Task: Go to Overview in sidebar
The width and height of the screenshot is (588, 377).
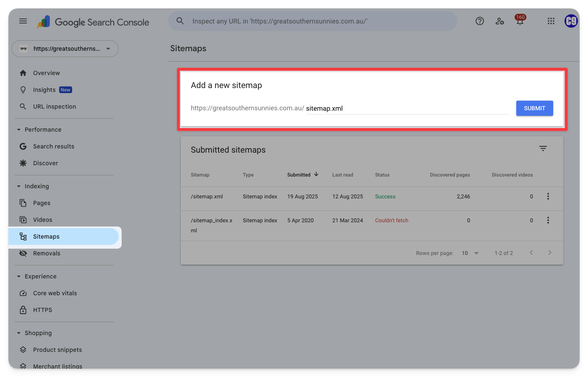Action: point(46,73)
